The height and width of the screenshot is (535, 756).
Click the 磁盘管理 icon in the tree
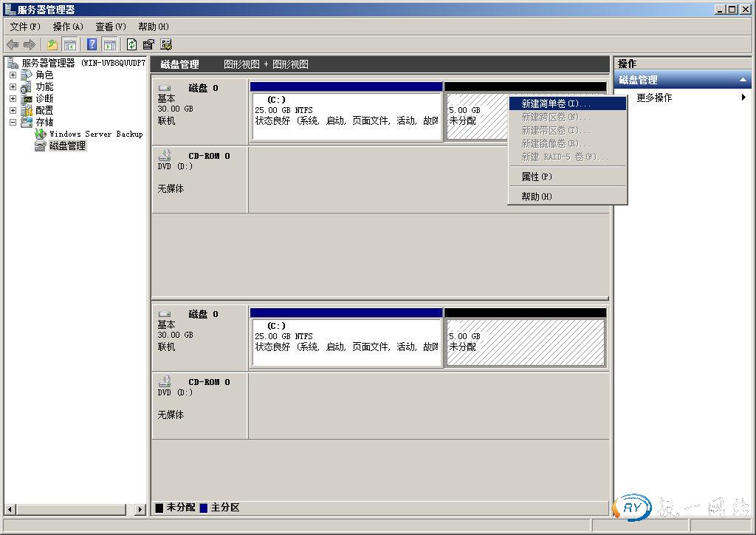pos(41,146)
